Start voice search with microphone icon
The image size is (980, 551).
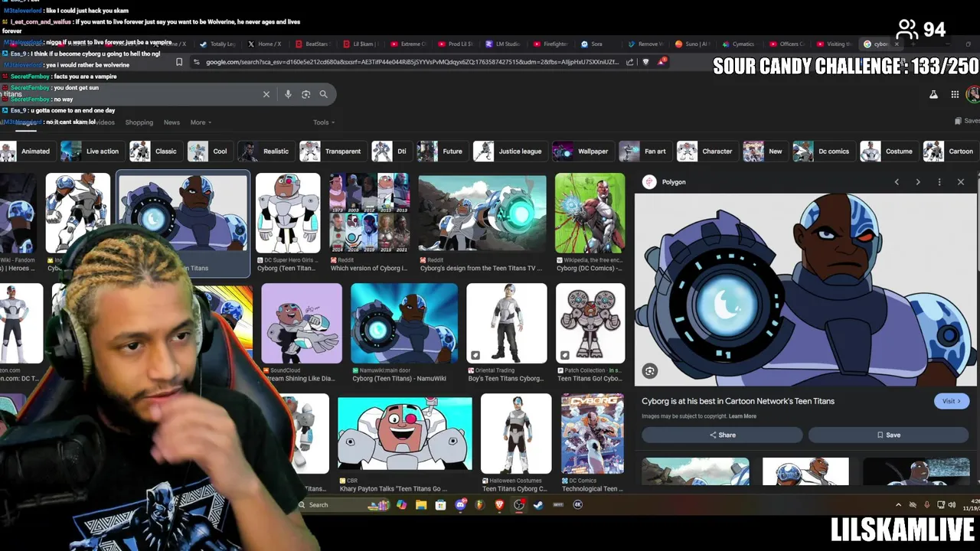click(x=288, y=94)
